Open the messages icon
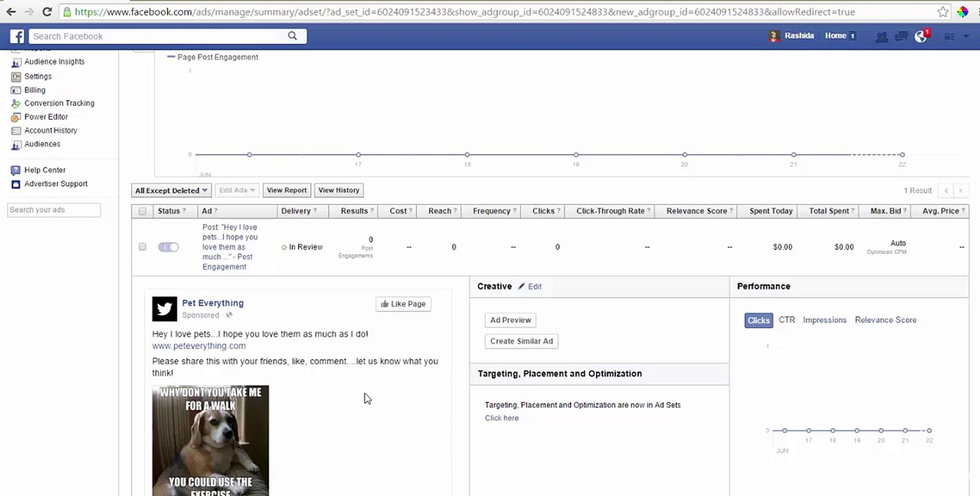This screenshot has height=496, width=980. point(901,37)
